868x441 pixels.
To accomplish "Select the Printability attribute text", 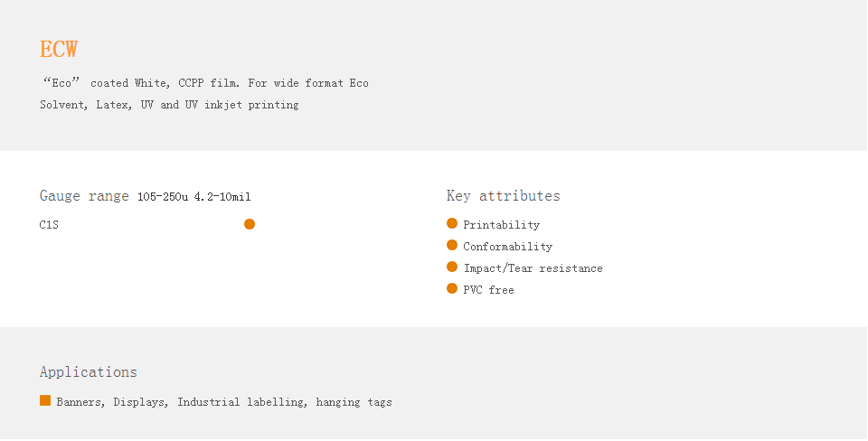I will click(501, 225).
